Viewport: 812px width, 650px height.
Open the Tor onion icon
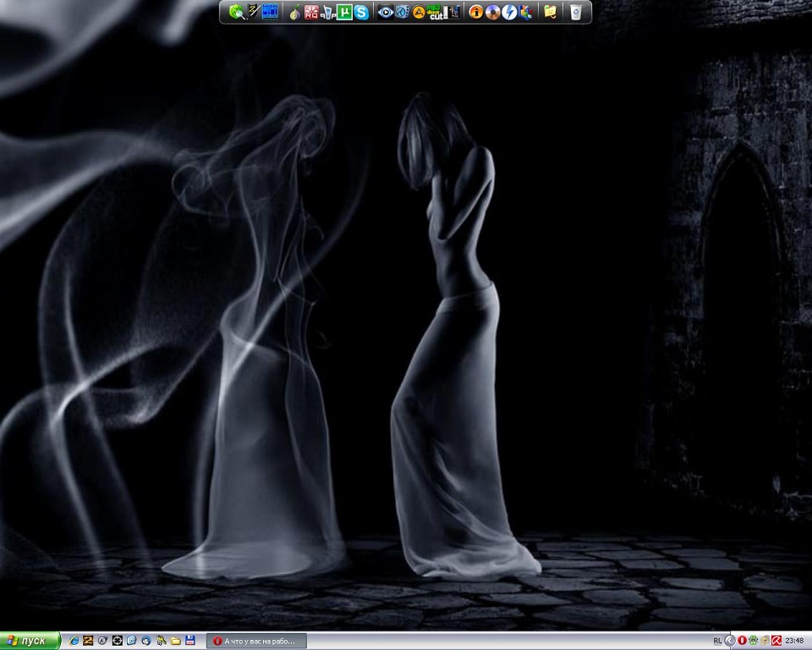294,12
